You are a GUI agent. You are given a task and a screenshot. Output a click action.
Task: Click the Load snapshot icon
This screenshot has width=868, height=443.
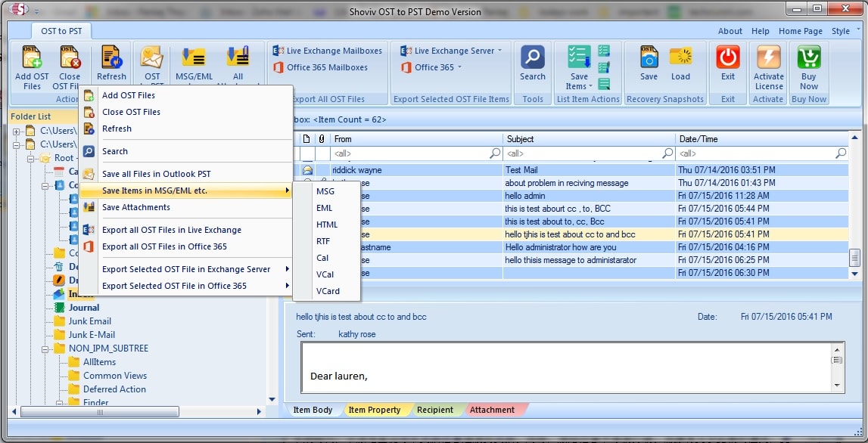tap(680, 57)
